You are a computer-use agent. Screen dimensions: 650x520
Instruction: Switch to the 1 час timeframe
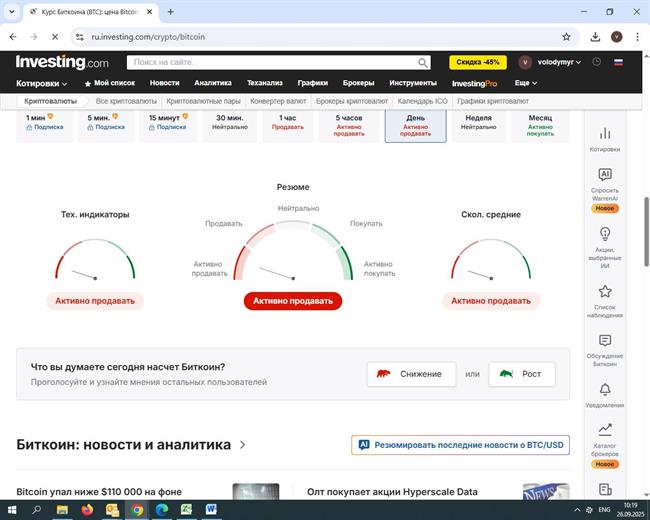287,122
